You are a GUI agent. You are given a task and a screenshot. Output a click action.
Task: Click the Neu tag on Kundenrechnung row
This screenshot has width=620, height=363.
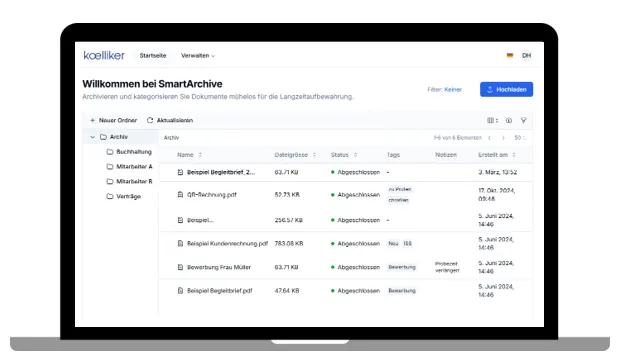click(393, 244)
